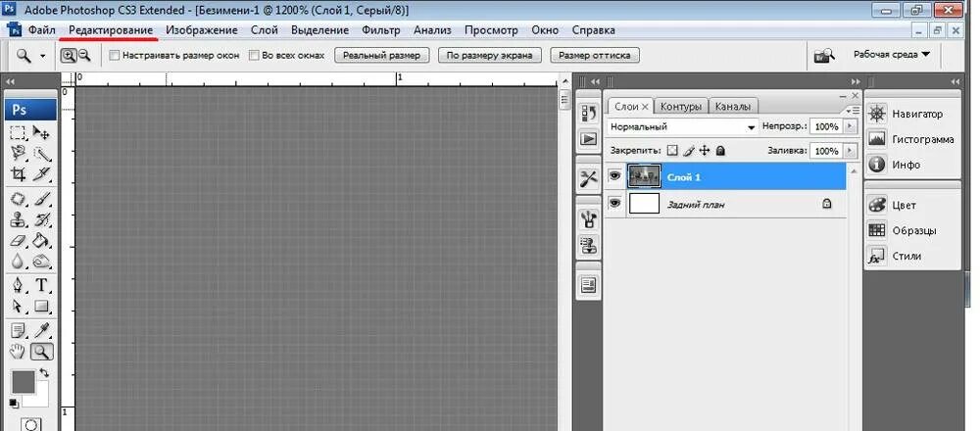This screenshot has width=980, height=431.
Task: Open the Layer Comps panel icon
Action: 588,285
